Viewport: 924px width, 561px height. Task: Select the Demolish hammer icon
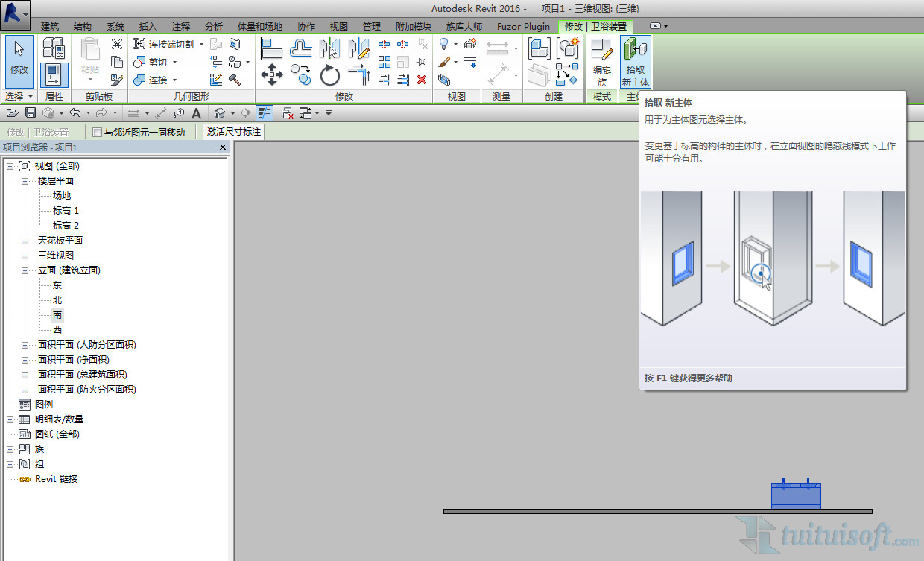point(235,80)
